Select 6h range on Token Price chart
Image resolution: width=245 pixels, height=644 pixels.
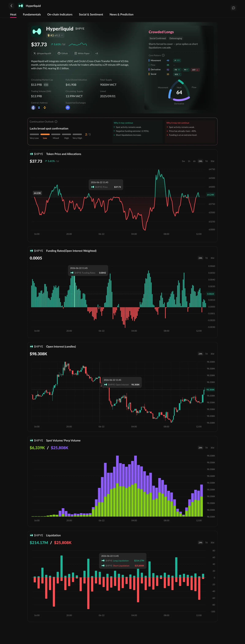[x=194, y=161]
